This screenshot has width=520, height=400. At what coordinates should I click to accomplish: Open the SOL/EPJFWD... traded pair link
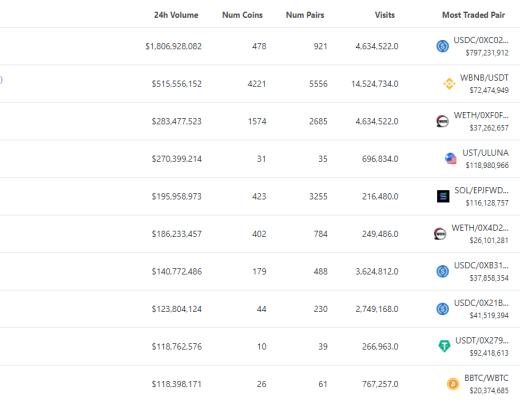481,190
